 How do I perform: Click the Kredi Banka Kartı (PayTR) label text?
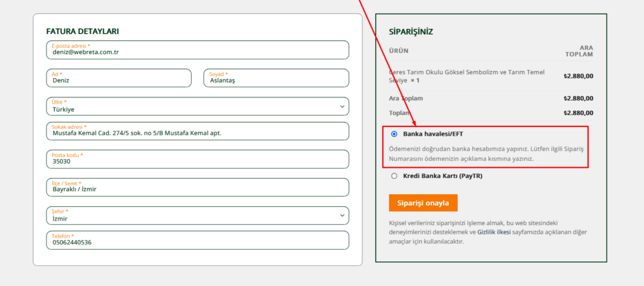442,176
